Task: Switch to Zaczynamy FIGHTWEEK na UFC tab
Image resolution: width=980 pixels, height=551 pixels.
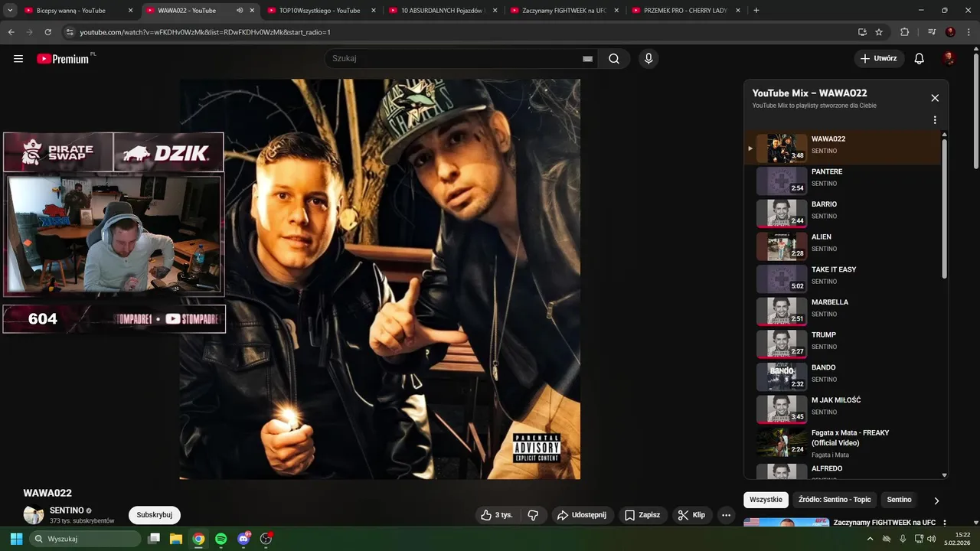Action: pos(564,11)
